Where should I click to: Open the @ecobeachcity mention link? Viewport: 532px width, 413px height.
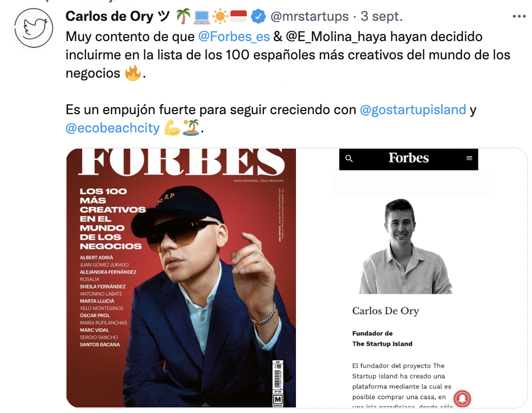[112, 128]
